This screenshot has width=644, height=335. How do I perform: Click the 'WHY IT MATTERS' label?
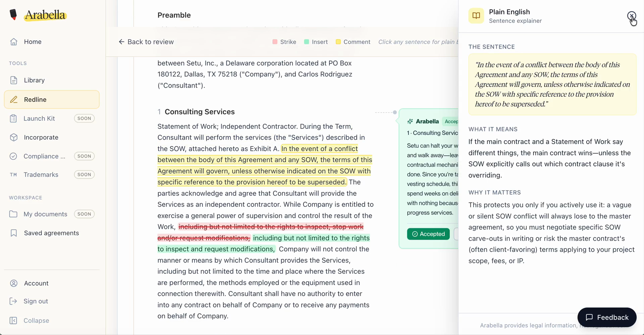click(494, 193)
